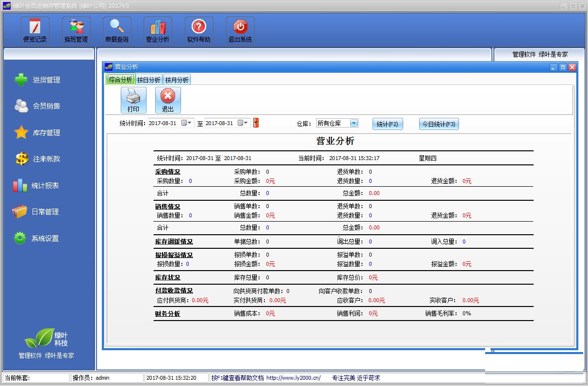Click the 库存总价 0元 value

373,277
